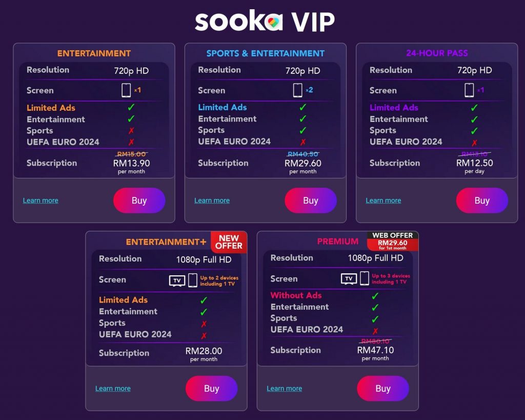Viewport: 525px width, 420px height.
Task: Open Learn more for Entertainment+ plan
Action: point(113,389)
